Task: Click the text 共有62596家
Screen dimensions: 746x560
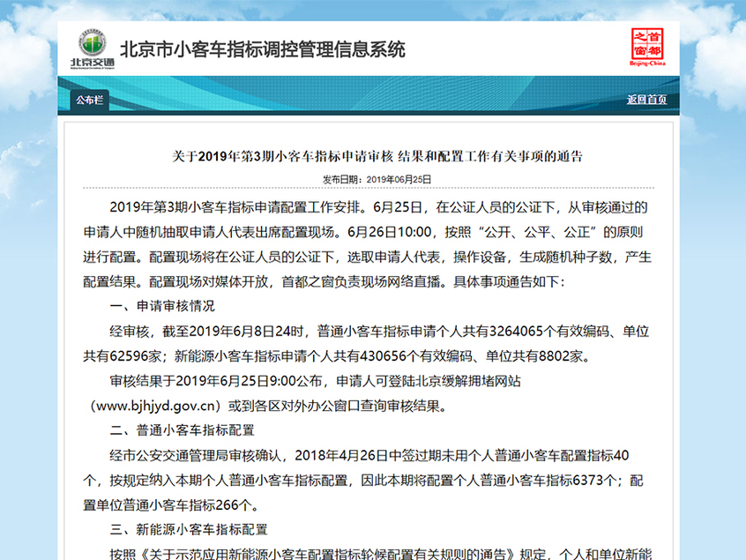Action: click(x=123, y=356)
